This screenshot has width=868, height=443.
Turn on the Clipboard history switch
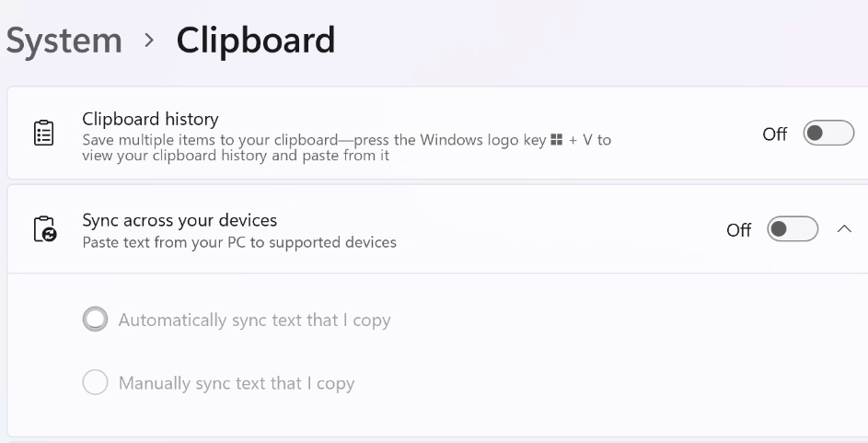tap(828, 134)
